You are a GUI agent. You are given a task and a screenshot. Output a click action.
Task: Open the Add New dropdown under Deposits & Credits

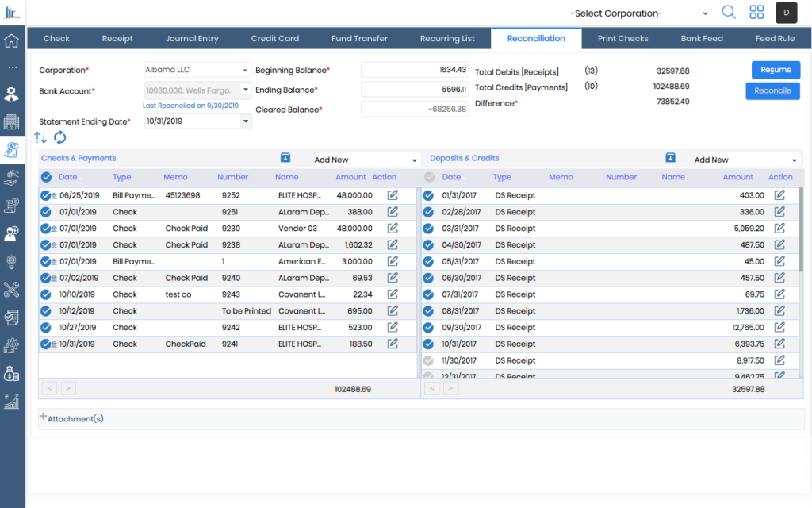[746, 158]
